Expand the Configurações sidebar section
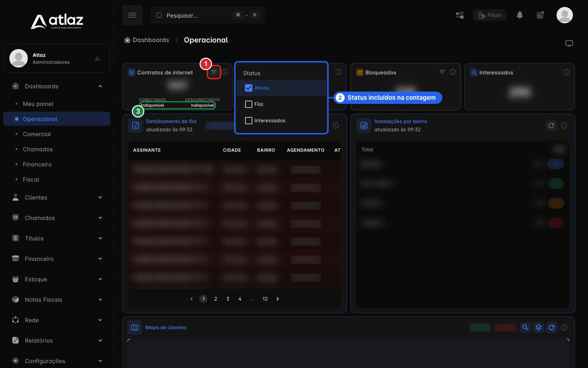This screenshot has width=588, height=368. coord(100,361)
